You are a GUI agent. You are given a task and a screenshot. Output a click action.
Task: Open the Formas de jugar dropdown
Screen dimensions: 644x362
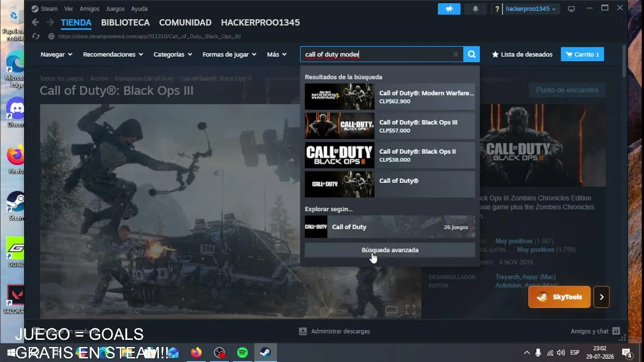pyautogui.click(x=229, y=54)
